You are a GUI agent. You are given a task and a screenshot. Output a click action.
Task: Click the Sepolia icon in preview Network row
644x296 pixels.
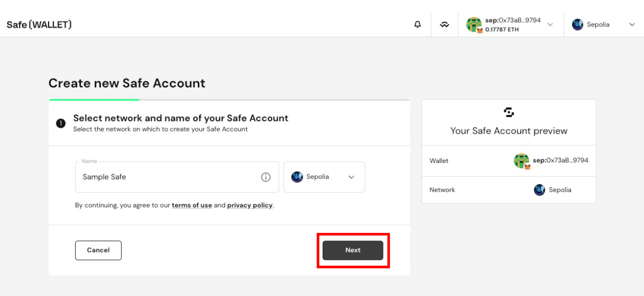tap(539, 190)
